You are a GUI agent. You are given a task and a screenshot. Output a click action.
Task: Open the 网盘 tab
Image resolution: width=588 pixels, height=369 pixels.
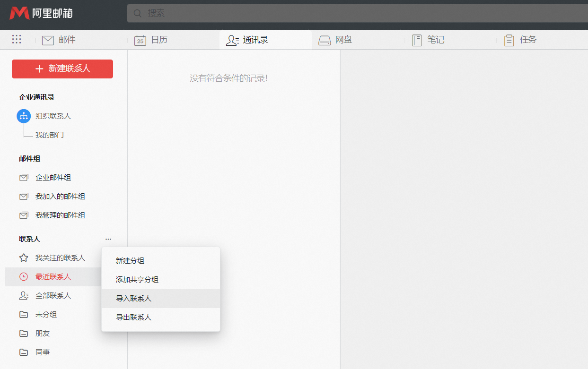coord(335,40)
